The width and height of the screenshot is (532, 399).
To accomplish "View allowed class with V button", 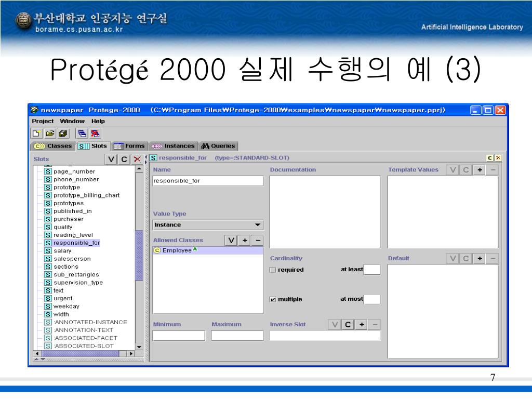I will pyautogui.click(x=231, y=240).
